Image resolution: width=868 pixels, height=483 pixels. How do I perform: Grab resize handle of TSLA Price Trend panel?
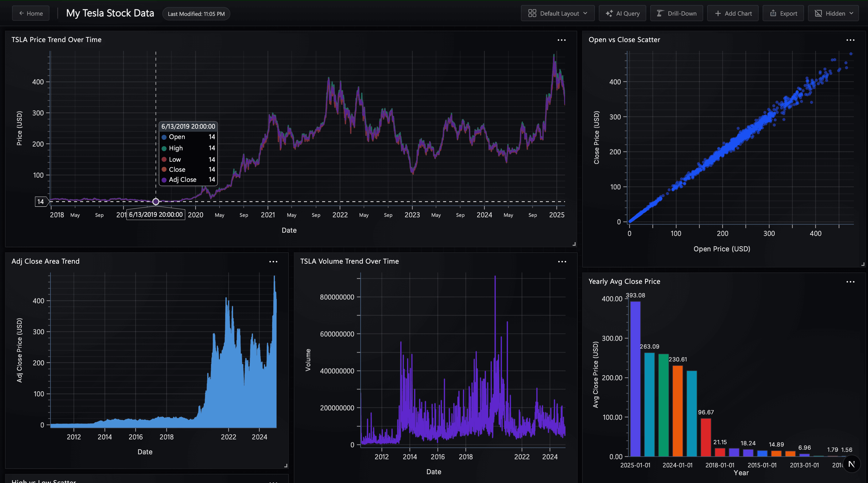pos(574,244)
